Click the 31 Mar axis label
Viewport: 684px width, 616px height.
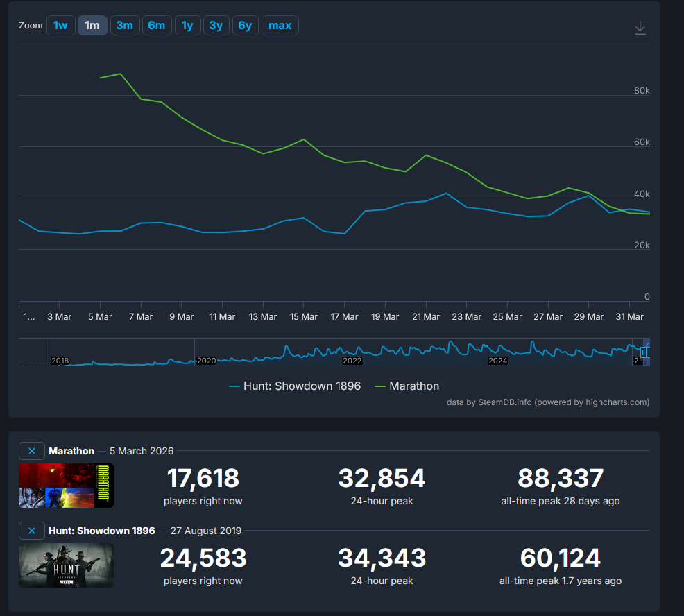click(629, 317)
